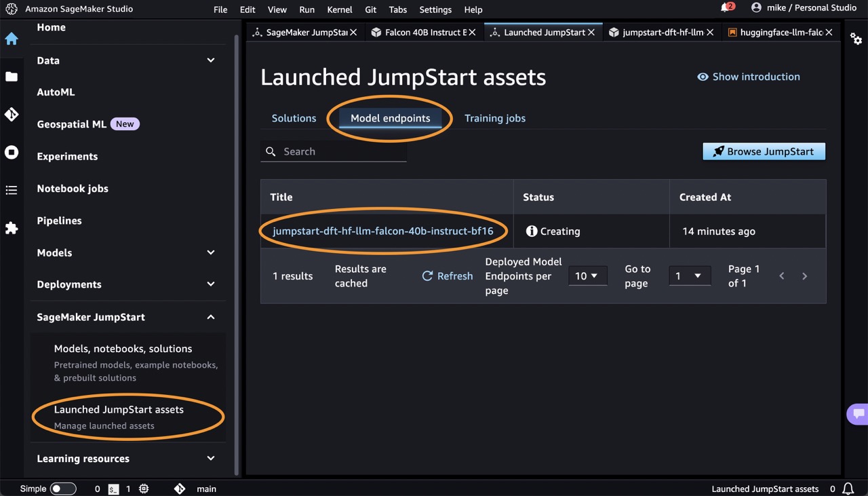Image resolution: width=868 pixels, height=496 pixels.
Task: Expand the Data section
Action: (211, 60)
